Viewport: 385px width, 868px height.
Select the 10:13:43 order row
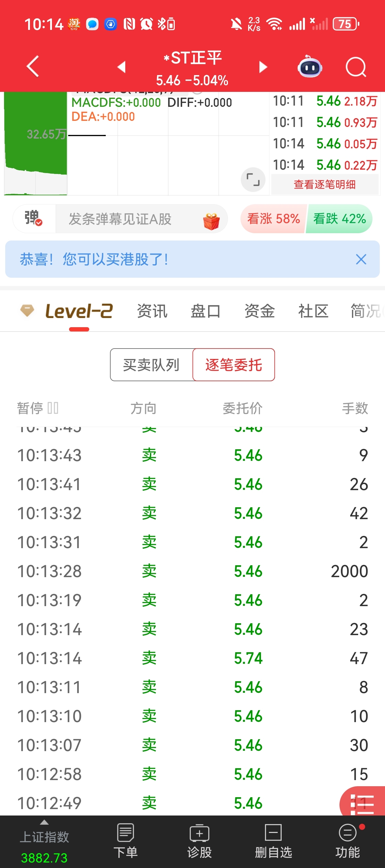coord(192,455)
